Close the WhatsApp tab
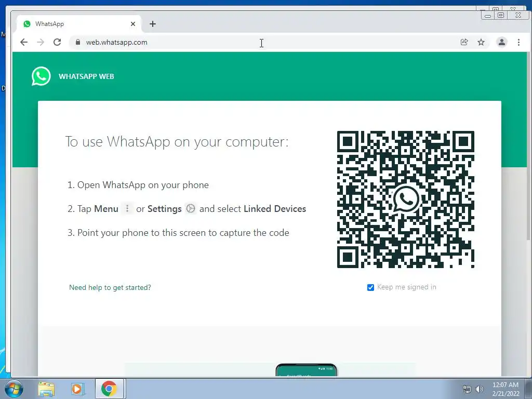The width and height of the screenshot is (532, 399). click(x=133, y=24)
